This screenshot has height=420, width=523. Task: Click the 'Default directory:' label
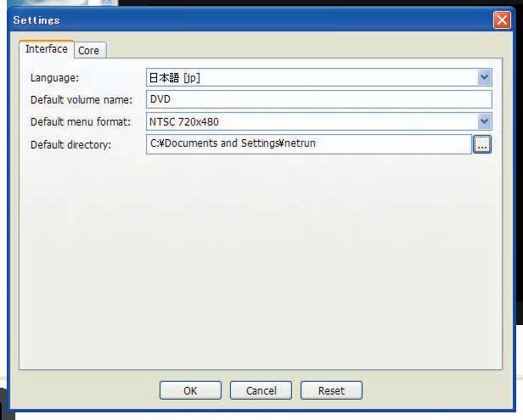click(70, 144)
